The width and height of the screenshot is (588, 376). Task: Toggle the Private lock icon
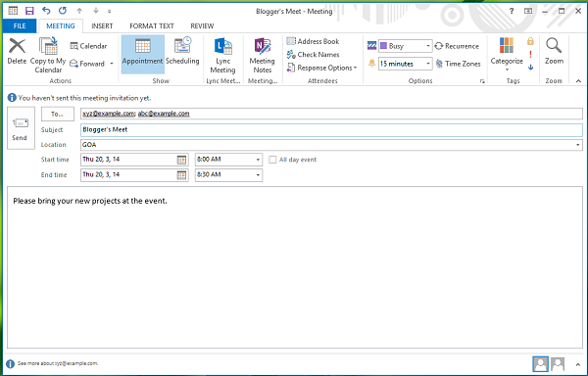coord(530,41)
